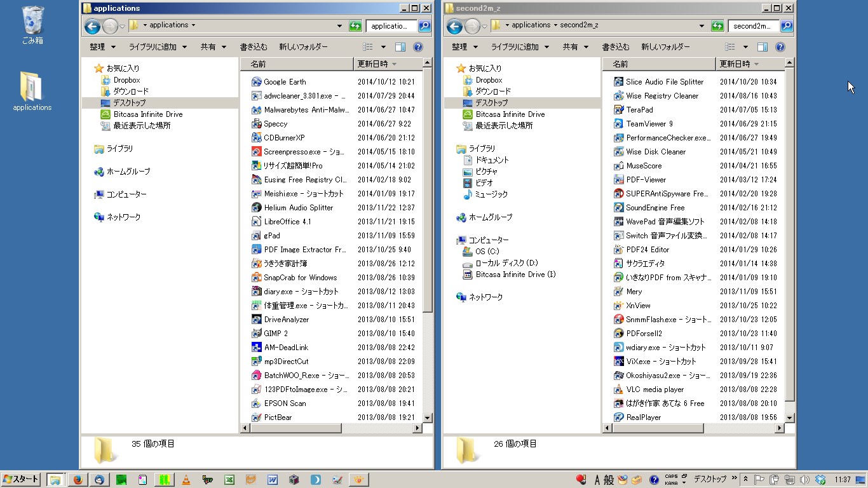Toggle preview pane in applications window
The height and width of the screenshot is (488, 868).
[400, 47]
